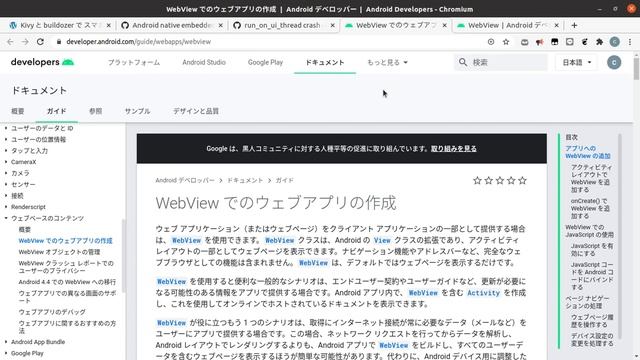Click the Chromium profile avatar in toolbar

615,42
